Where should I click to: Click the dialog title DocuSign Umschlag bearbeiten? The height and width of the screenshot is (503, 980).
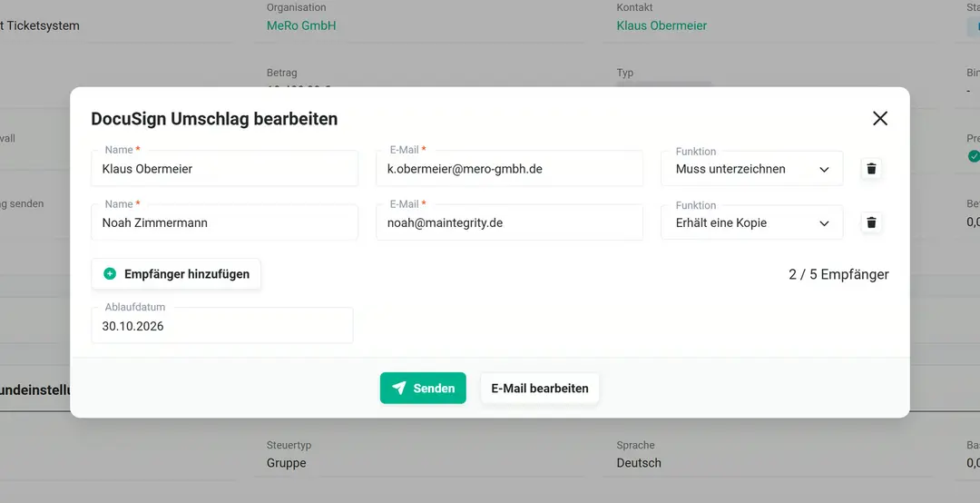[x=214, y=119]
